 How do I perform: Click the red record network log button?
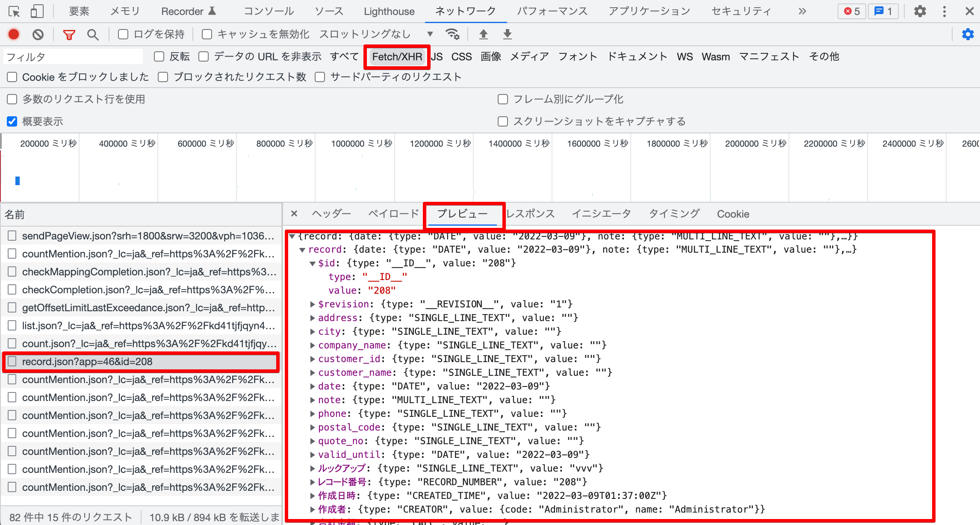pyautogui.click(x=14, y=34)
